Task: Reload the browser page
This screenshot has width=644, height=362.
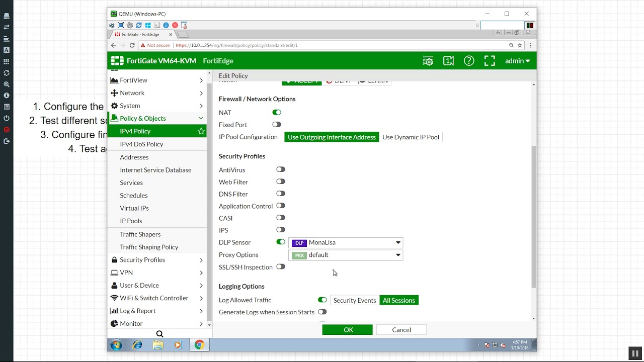Action: (132, 45)
